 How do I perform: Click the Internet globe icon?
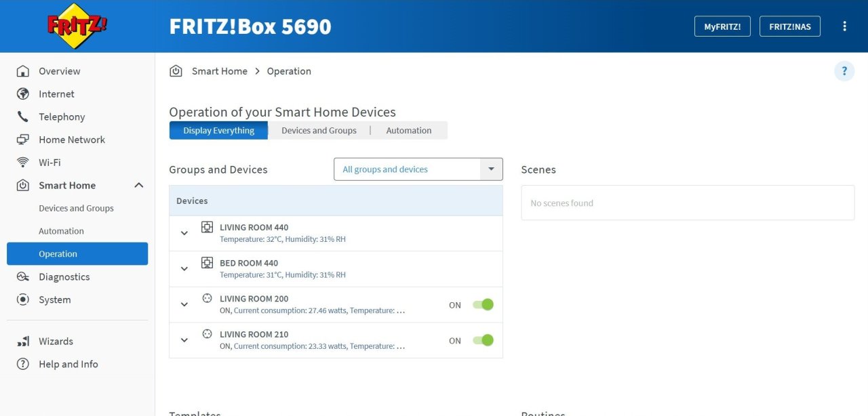click(x=23, y=94)
